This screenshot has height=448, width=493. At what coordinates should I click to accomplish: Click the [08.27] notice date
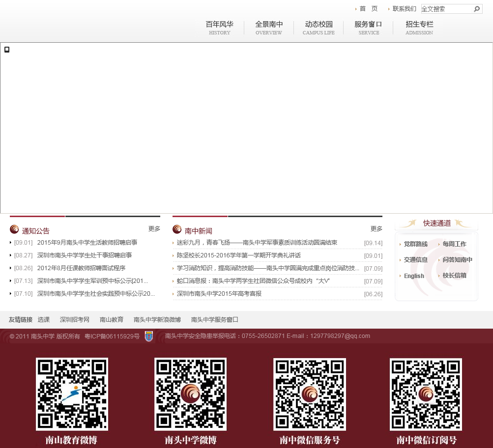pos(23,255)
